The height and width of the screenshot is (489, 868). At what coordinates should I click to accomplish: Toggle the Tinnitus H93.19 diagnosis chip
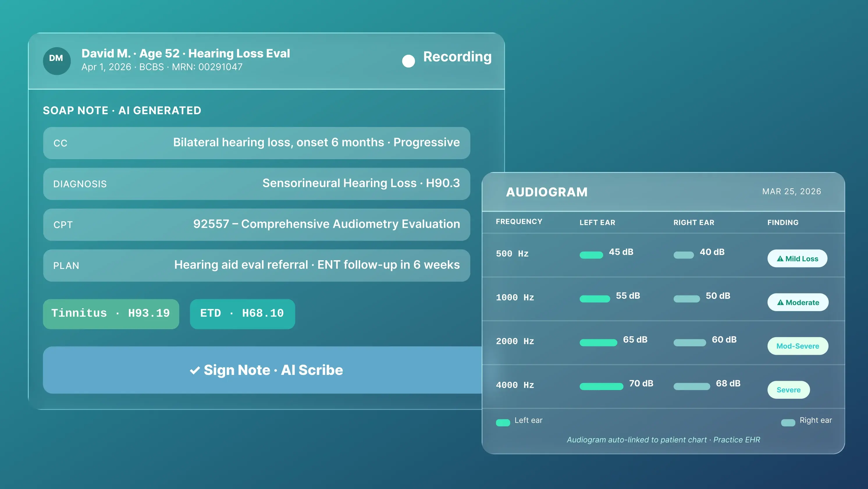[x=111, y=314]
